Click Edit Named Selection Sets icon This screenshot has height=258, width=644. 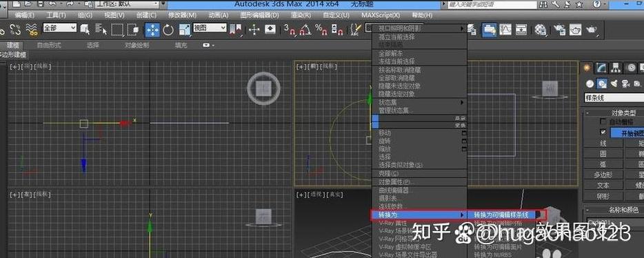pyautogui.click(x=355, y=29)
